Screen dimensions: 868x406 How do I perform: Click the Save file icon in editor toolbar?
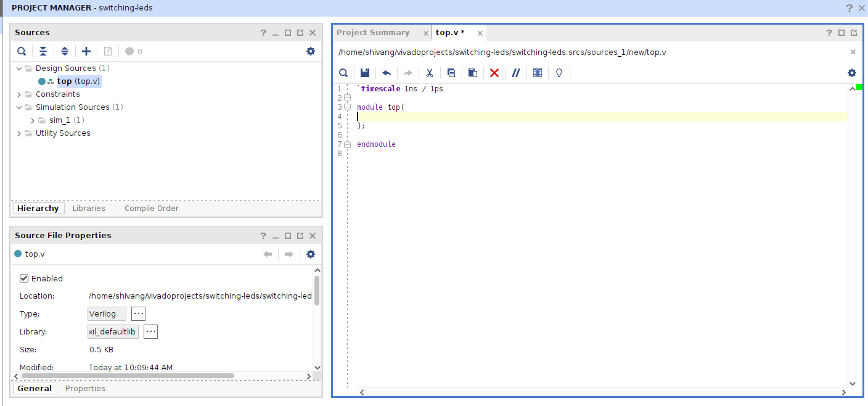point(365,73)
